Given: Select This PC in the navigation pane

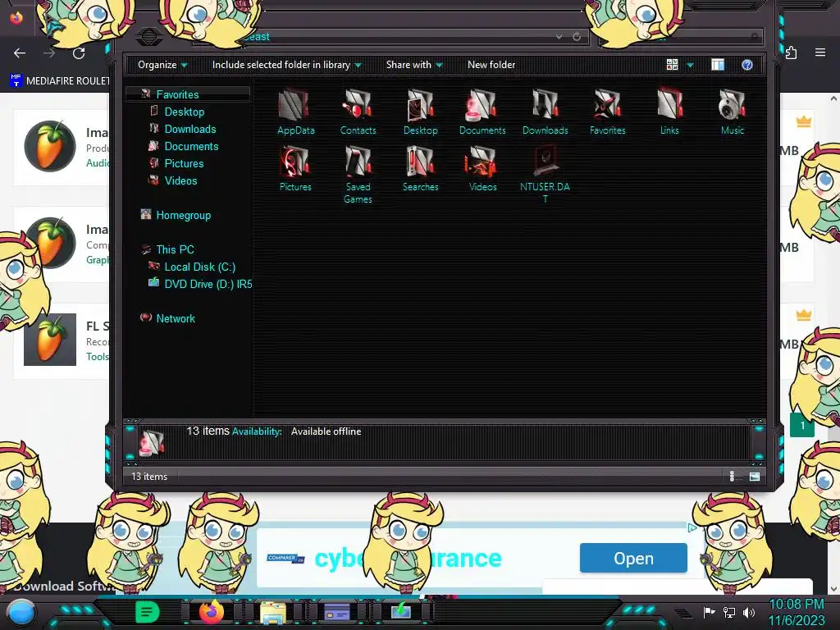Looking at the screenshot, I should [175, 249].
